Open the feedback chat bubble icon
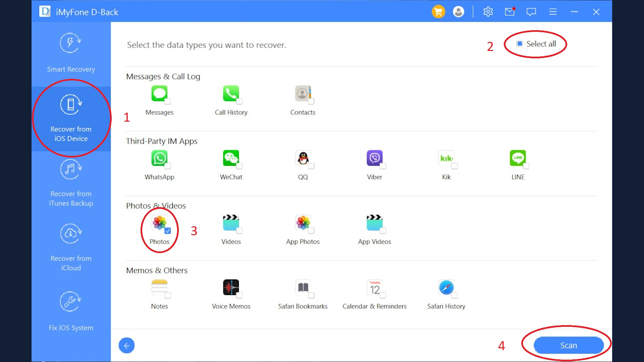Viewport: 644px width, 362px height. click(x=531, y=12)
